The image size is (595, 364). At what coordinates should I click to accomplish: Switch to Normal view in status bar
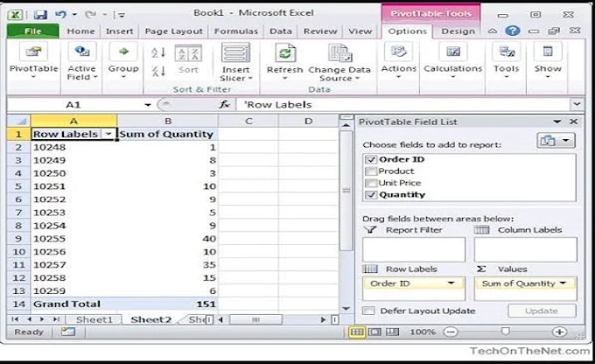356,332
